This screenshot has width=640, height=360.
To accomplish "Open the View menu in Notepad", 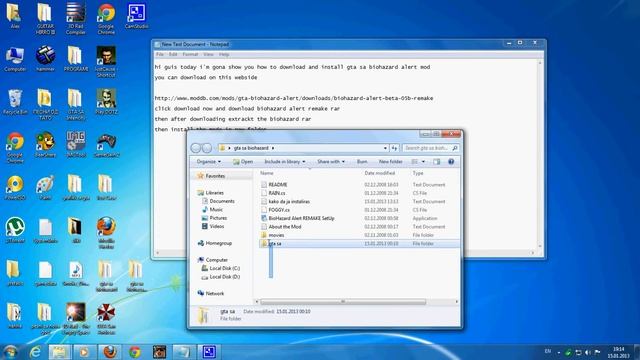I will click(x=208, y=54).
